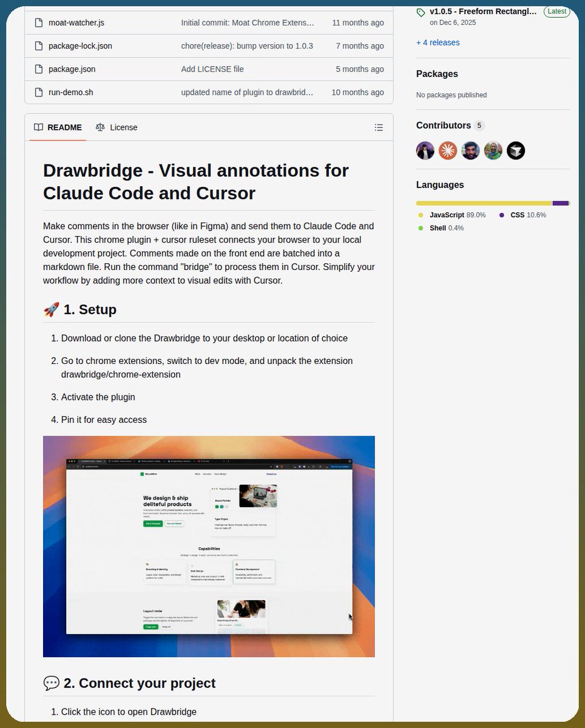Screen dimensions: 585x728
Task: Click the Drawbridge README main heading
Action: [196, 181]
